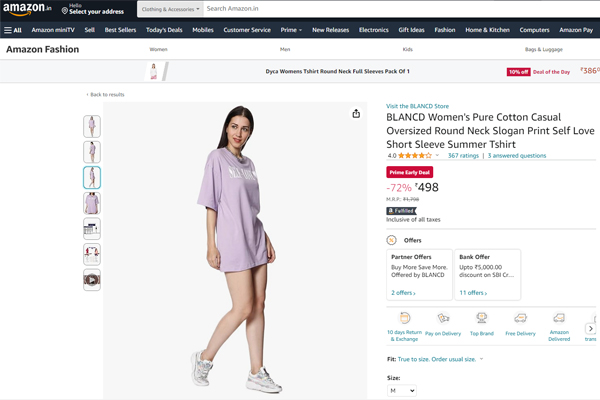Screen dimensions: 600x400
Task: Open the Size dropdown showing M
Action: tap(401, 391)
